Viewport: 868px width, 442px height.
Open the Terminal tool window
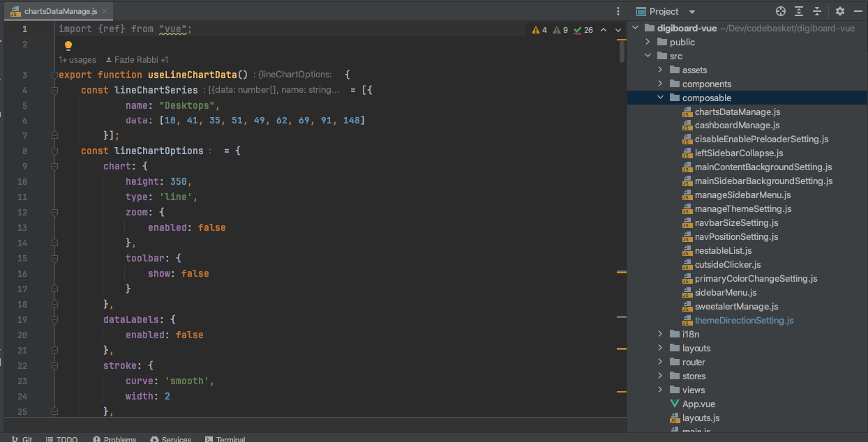[225, 439]
